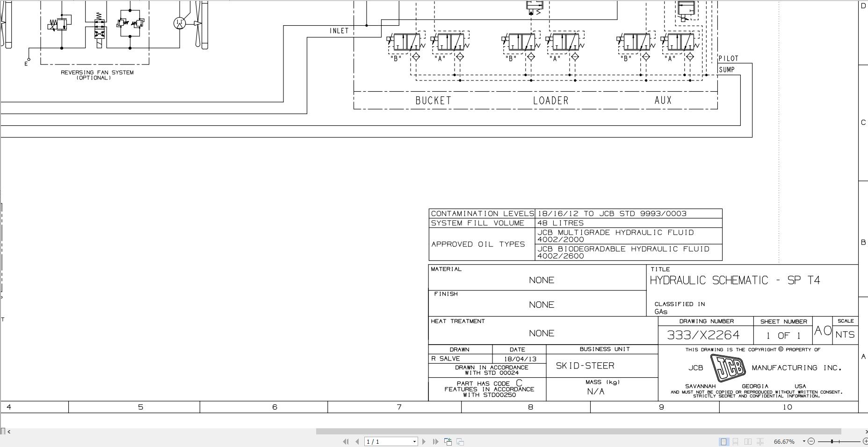868x447 pixels.
Task: Click the PILOT port label
Action: click(729, 58)
